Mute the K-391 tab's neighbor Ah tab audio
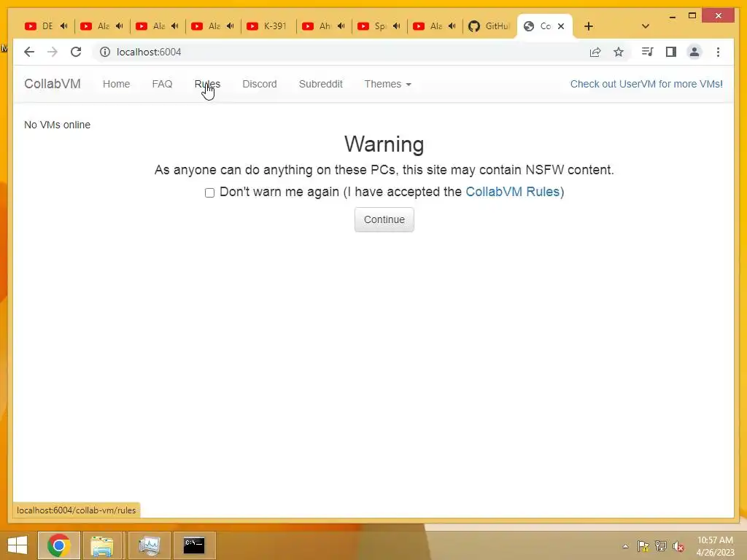Image resolution: width=747 pixels, height=560 pixels. (x=341, y=26)
